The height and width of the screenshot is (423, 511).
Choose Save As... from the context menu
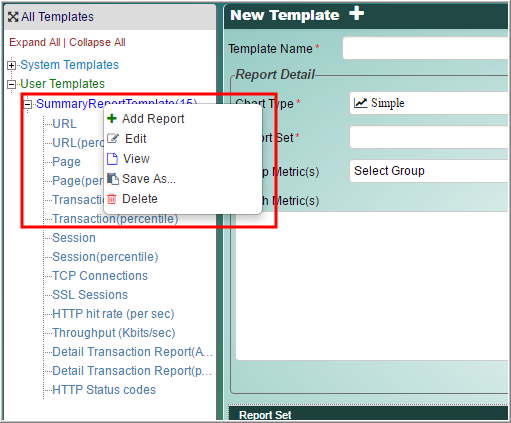pos(149,179)
